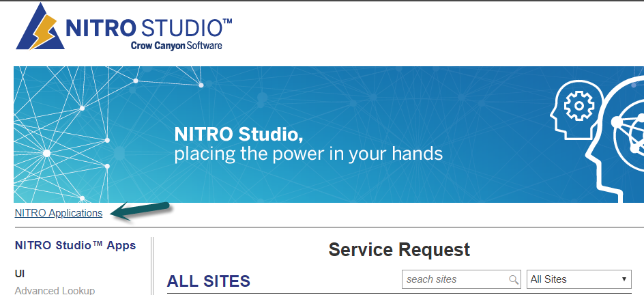Screen dimensions: 644x295
Task: Click the 'Service Request' heading
Action: click(x=399, y=250)
